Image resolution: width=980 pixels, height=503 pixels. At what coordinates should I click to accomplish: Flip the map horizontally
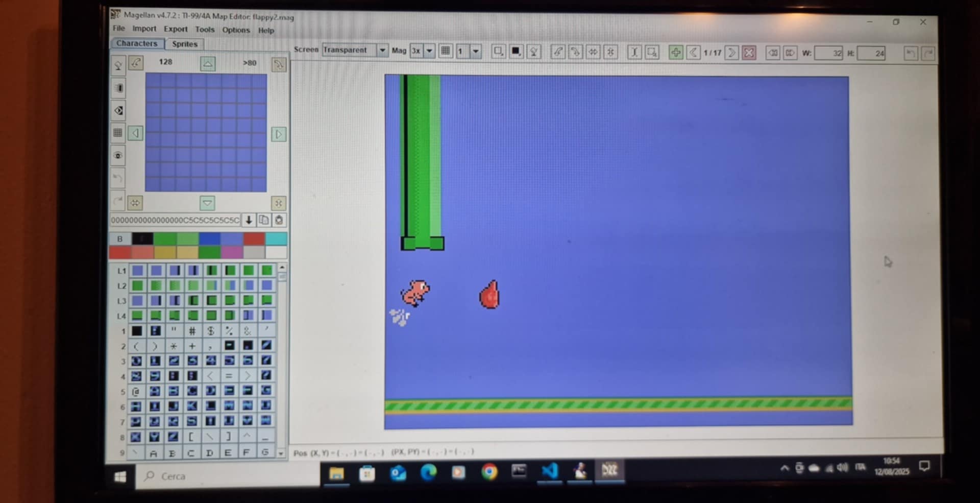[x=593, y=52]
